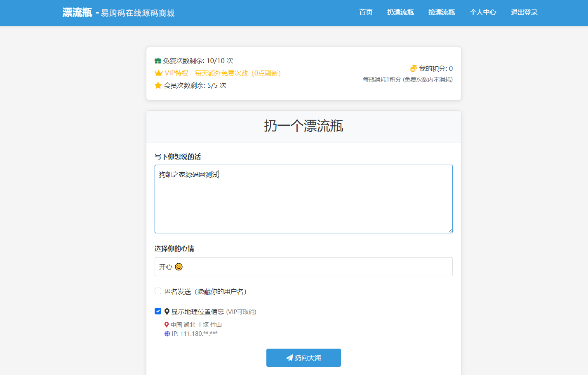Click the gold star membership icon
The width and height of the screenshot is (588, 375).
pos(158,86)
